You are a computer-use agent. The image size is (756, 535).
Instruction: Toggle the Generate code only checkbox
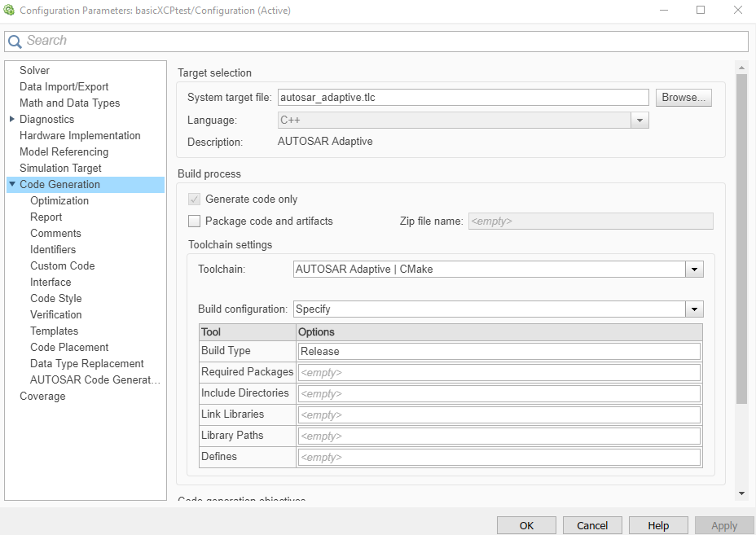pyautogui.click(x=194, y=199)
